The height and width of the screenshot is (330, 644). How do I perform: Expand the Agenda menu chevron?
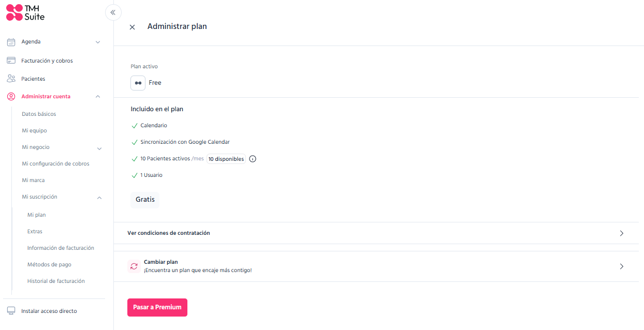[98, 42]
